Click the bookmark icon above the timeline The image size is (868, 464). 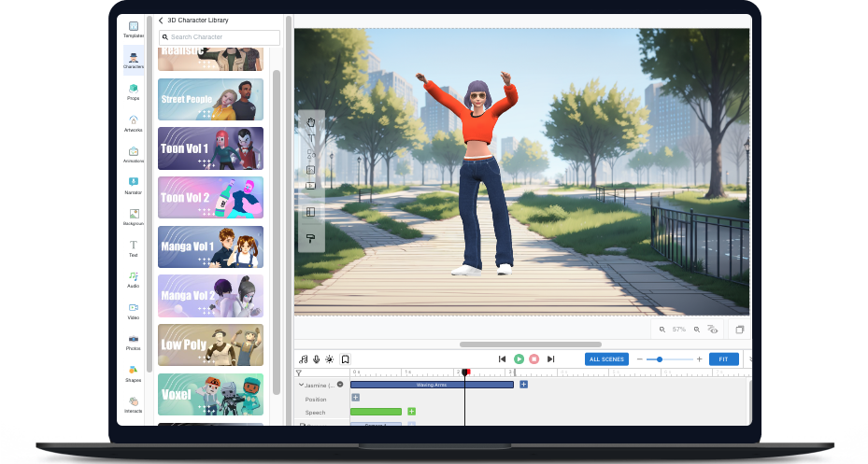click(345, 359)
